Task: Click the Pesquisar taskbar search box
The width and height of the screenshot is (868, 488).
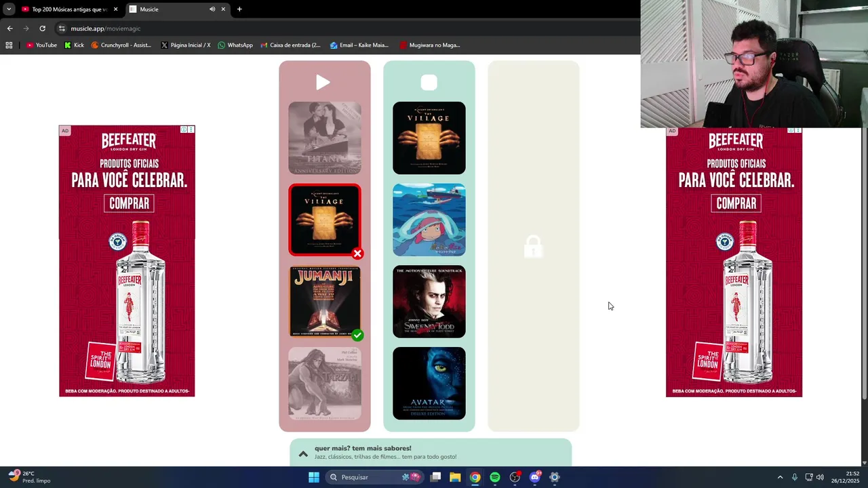Action: pos(374,477)
